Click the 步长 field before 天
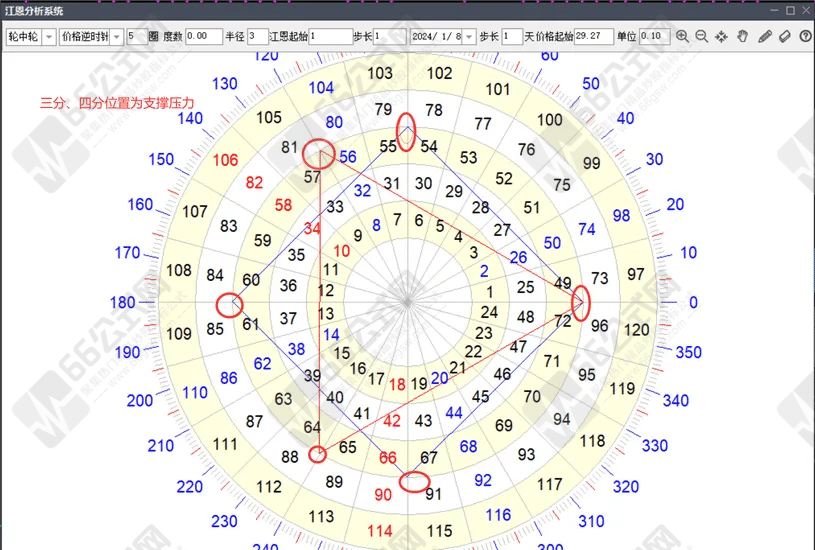Screen dimensions: 815x550 pos(511,36)
